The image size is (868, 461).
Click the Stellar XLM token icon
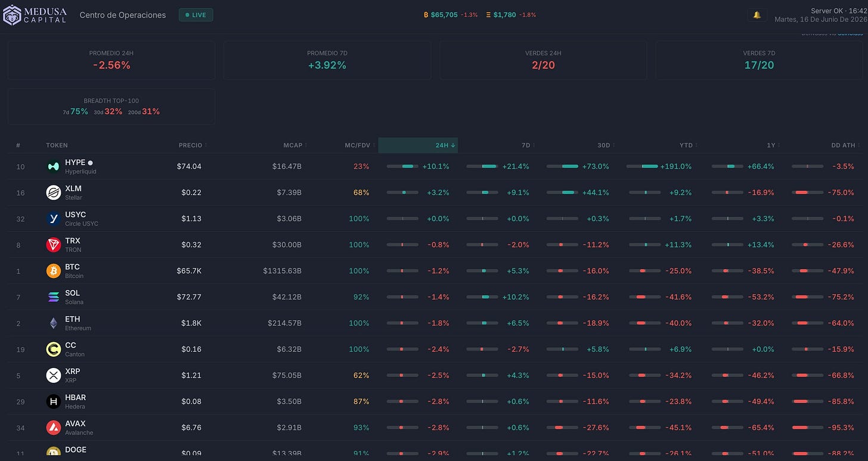point(54,193)
